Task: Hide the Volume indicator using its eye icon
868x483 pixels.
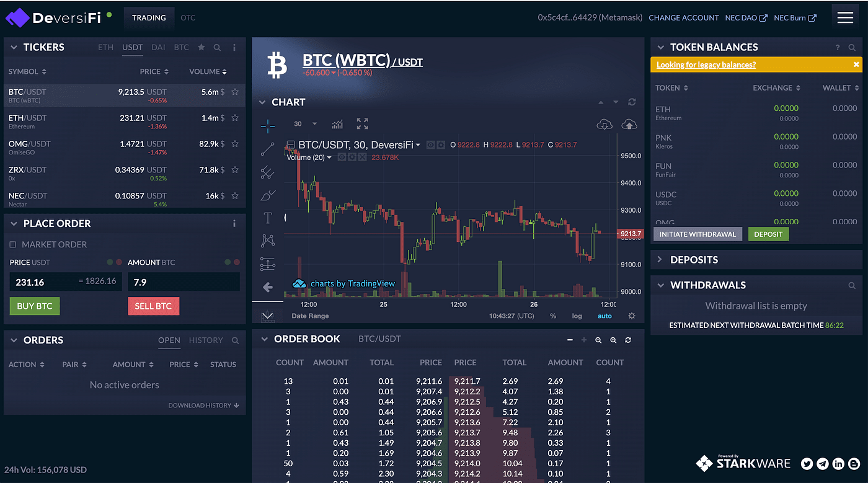Action: tap(342, 157)
